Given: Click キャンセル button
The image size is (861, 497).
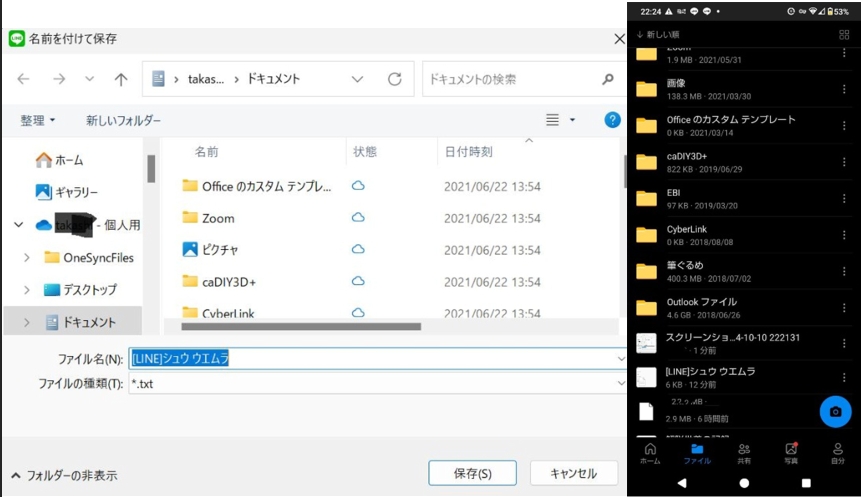Looking at the screenshot, I should click(574, 473).
